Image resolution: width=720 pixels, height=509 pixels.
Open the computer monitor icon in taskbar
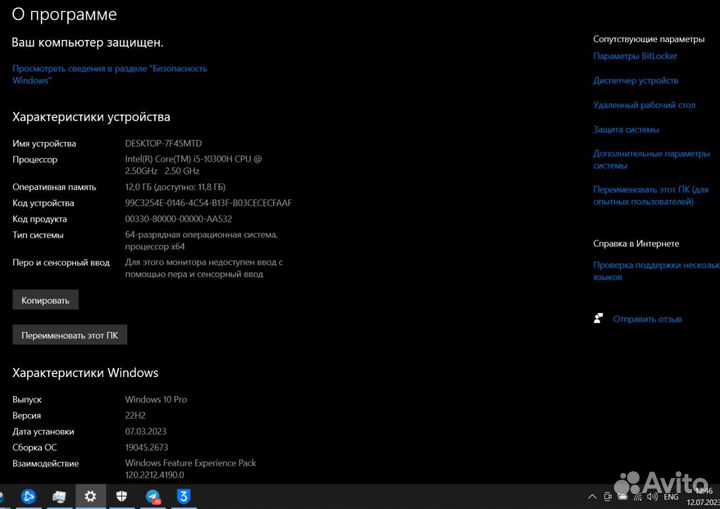59,497
